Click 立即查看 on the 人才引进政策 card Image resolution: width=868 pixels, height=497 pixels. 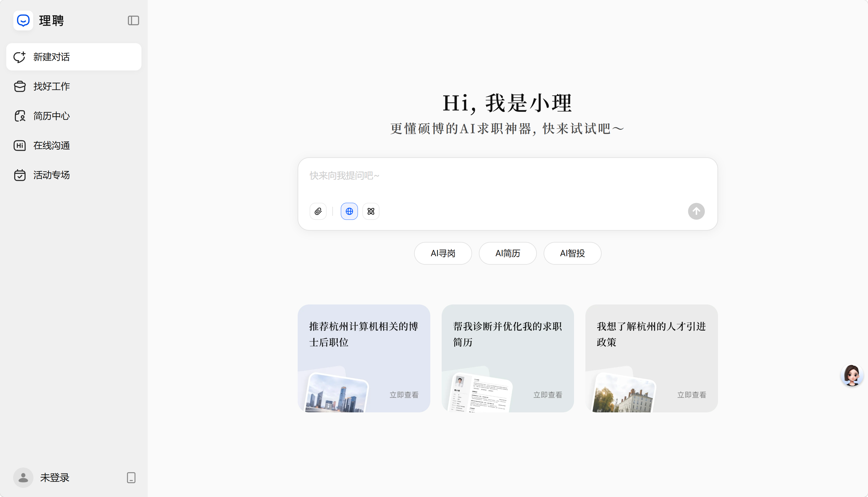pos(692,395)
